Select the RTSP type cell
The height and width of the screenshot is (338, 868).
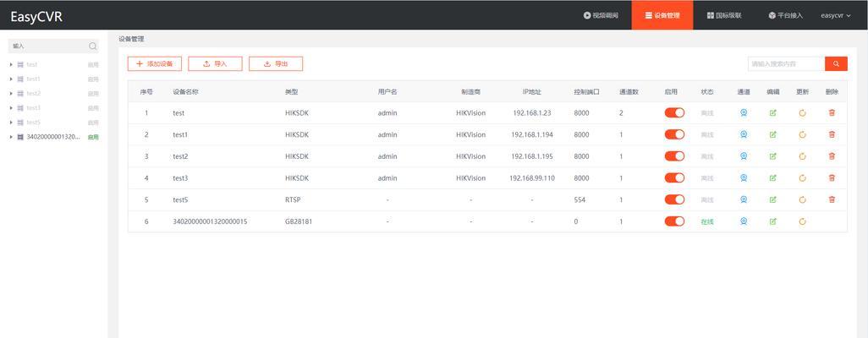[x=293, y=199]
